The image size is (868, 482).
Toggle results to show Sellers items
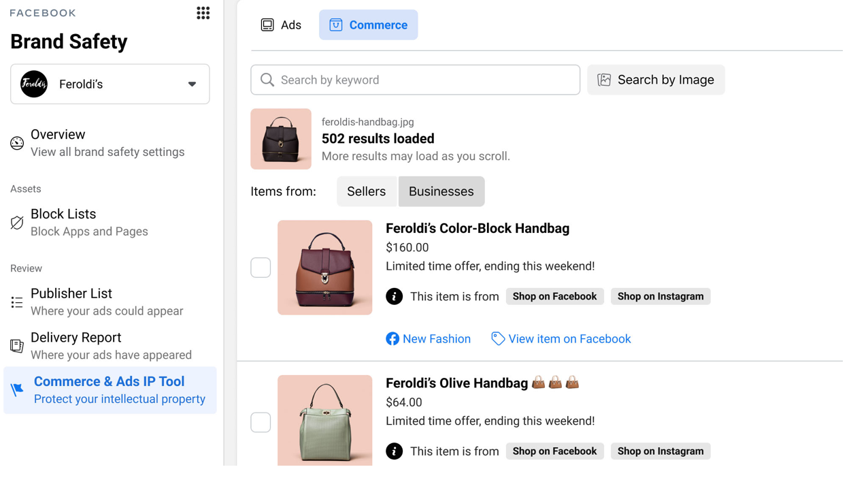coord(367,191)
